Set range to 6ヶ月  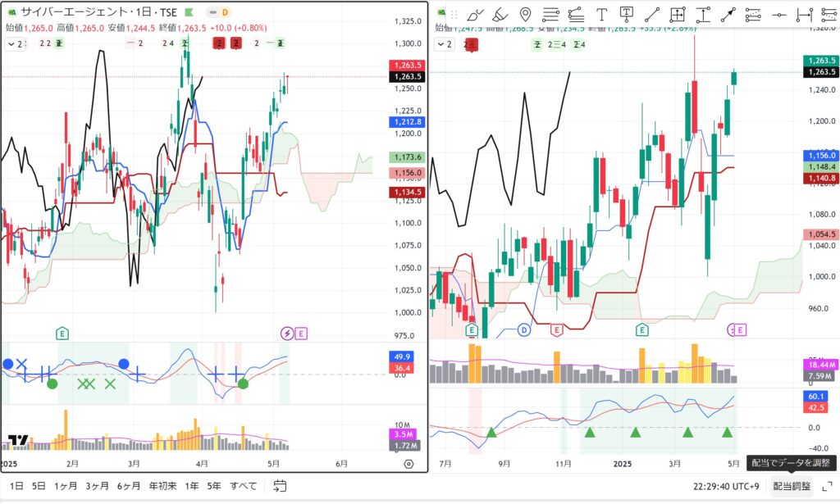point(129,486)
